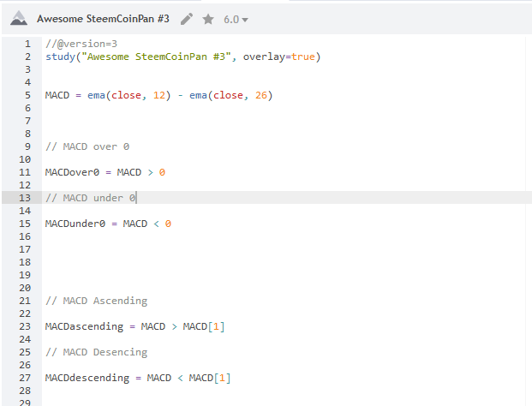Image resolution: width=532 pixels, height=406 pixels.
Task: Open the 6.0 version dropdown
Action: coord(236,20)
